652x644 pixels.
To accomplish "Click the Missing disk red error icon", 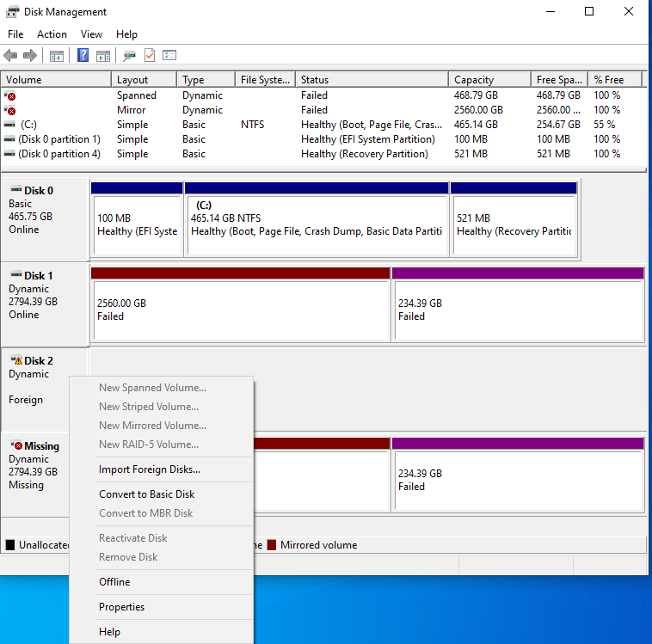I will (16, 445).
